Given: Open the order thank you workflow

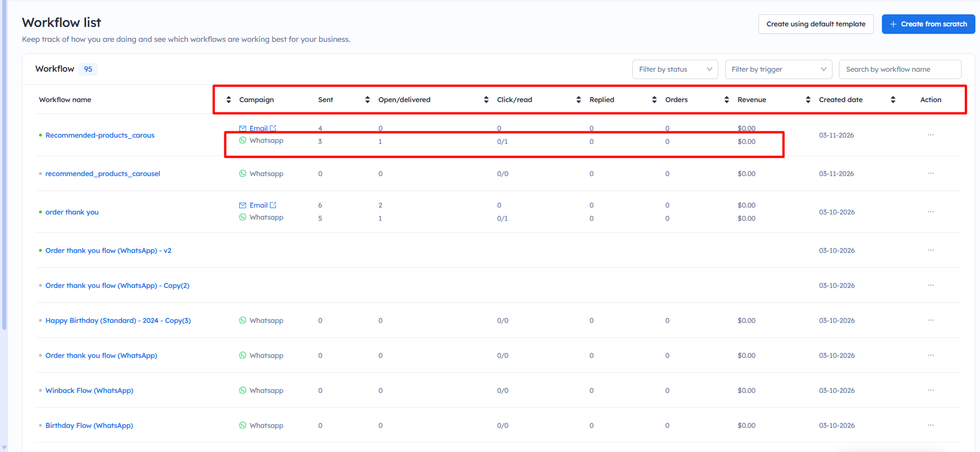Looking at the screenshot, I should point(72,212).
